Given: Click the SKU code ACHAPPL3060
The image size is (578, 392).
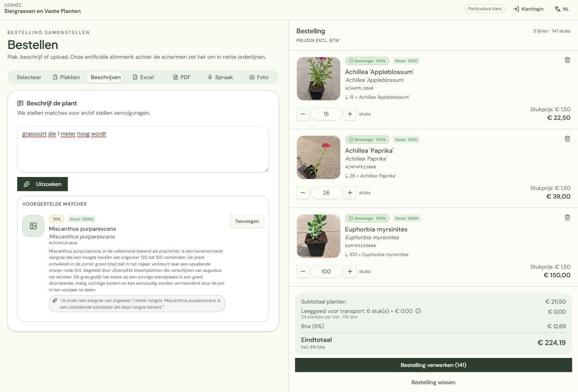Looking at the screenshot, I should click(359, 89).
